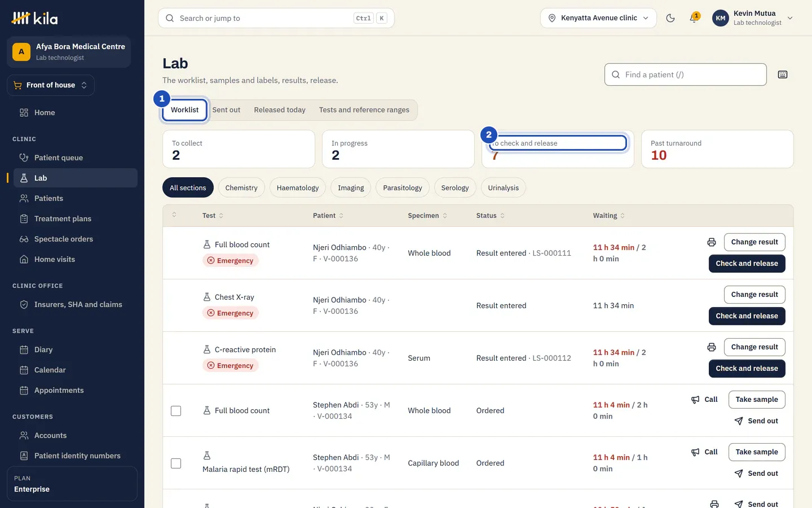
Task: Open the Past turnaround card
Action: (x=717, y=149)
